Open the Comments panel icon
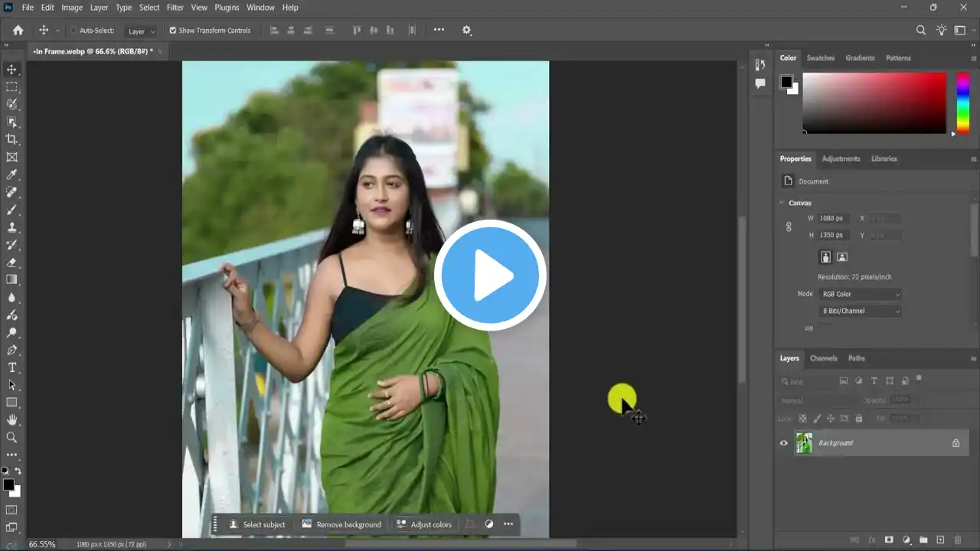This screenshot has height=551, width=980. coord(759,83)
